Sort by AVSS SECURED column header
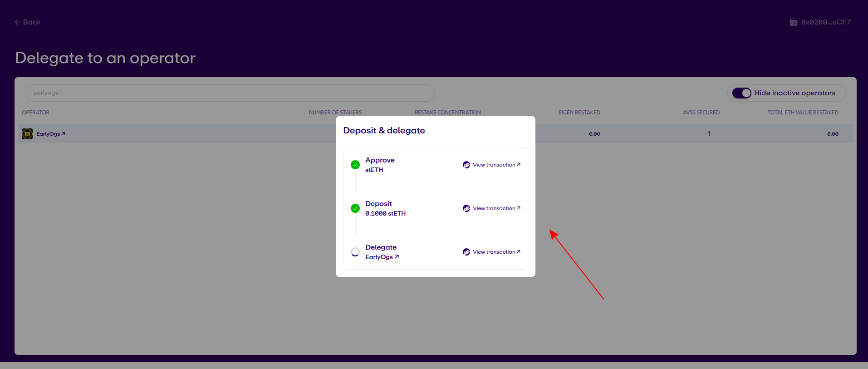This screenshot has width=868, height=369. click(x=701, y=113)
